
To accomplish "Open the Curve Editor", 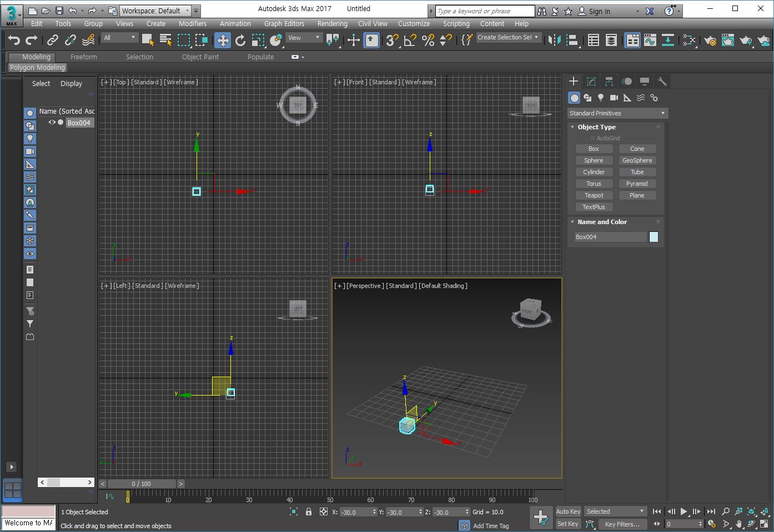I will coord(650,40).
